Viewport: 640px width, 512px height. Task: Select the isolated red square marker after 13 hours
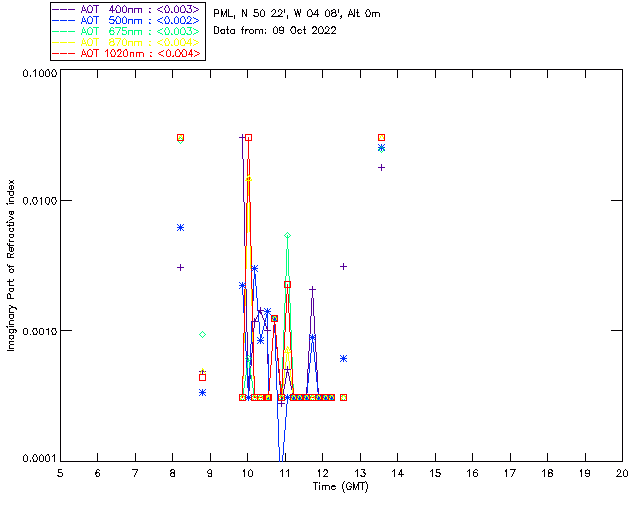pyautogui.click(x=381, y=138)
